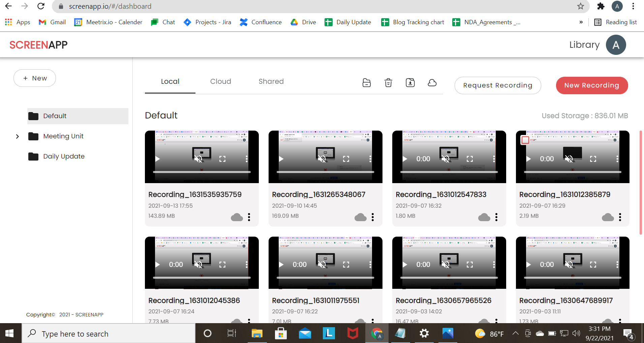This screenshot has height=343, width=644.
Task: Click the move-to-folder icon in toolbar
Action: (366, 83)
